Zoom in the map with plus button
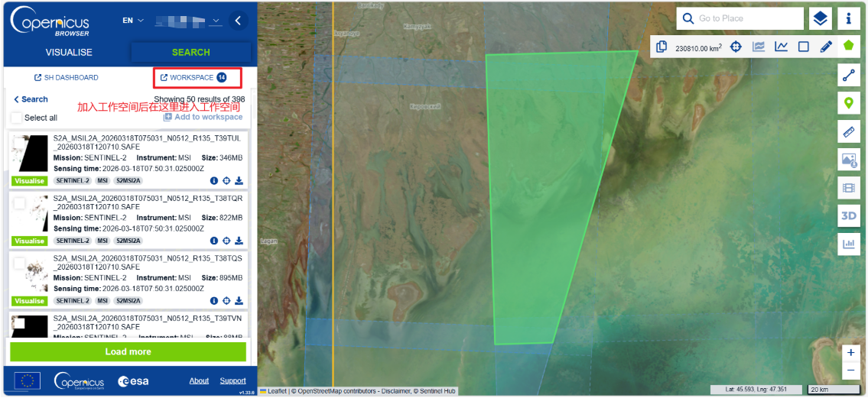The width and height of the screenshot is (868, 398). (x=851, y=353)
